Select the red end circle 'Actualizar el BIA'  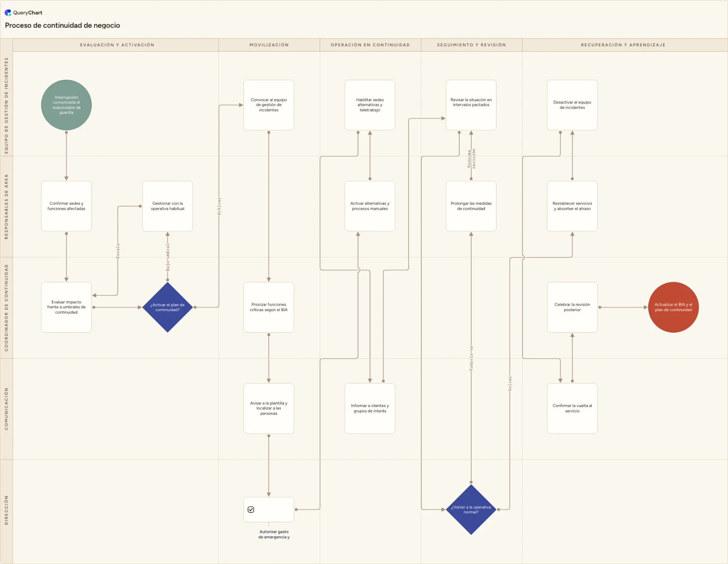coord(673,307)
